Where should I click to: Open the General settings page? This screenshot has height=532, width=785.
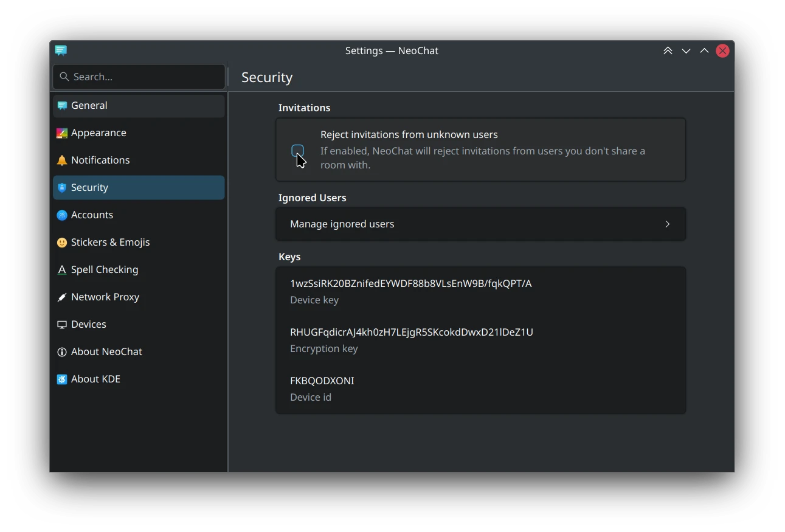click(x=139, y=106)
